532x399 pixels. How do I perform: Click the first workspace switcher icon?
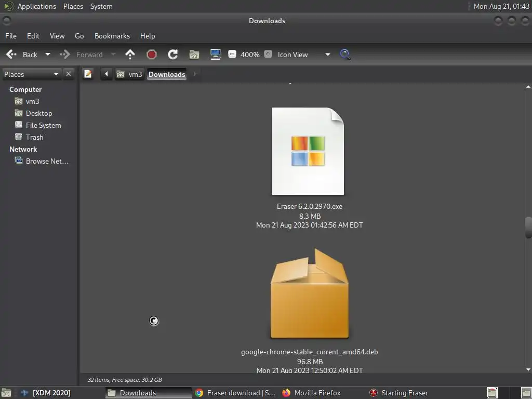(492, 393)
